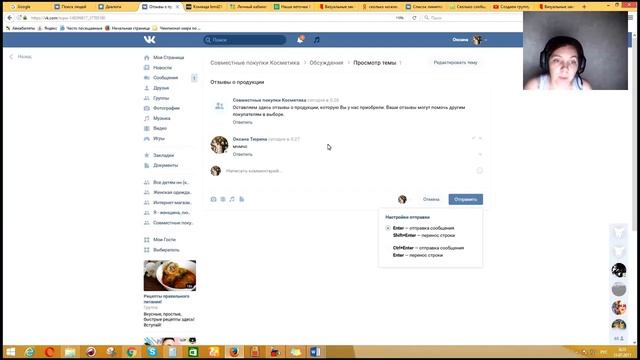640x360 pixels.
Task: Attach a photo using the camera icon
Action: click(213, 199)
